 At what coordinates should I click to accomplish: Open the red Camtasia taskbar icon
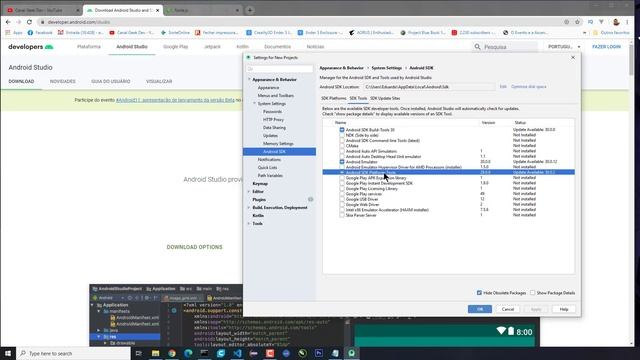coord(270,353)
